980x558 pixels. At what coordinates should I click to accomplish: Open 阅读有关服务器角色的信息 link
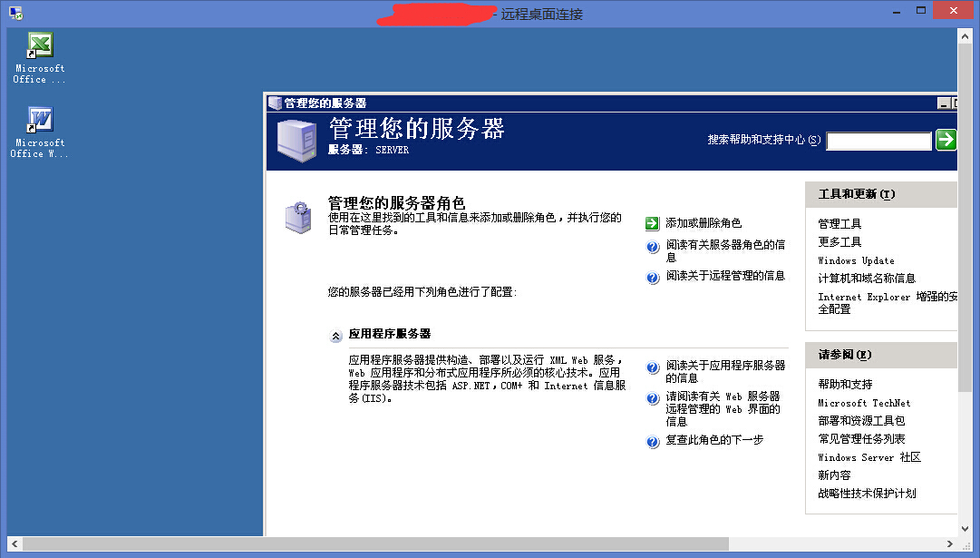pos(725,250)
